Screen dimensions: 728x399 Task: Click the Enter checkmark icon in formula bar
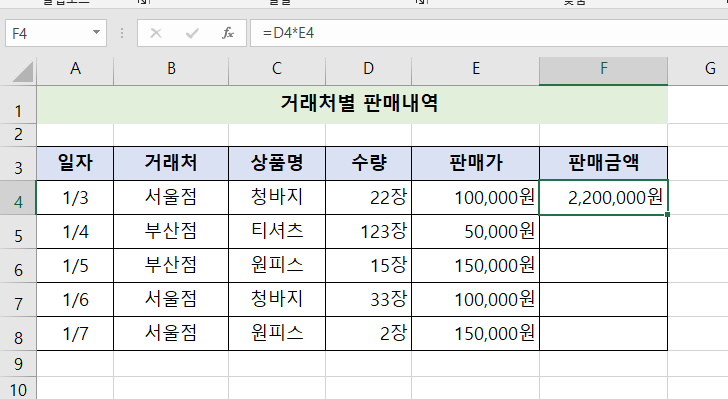point(192,33)
